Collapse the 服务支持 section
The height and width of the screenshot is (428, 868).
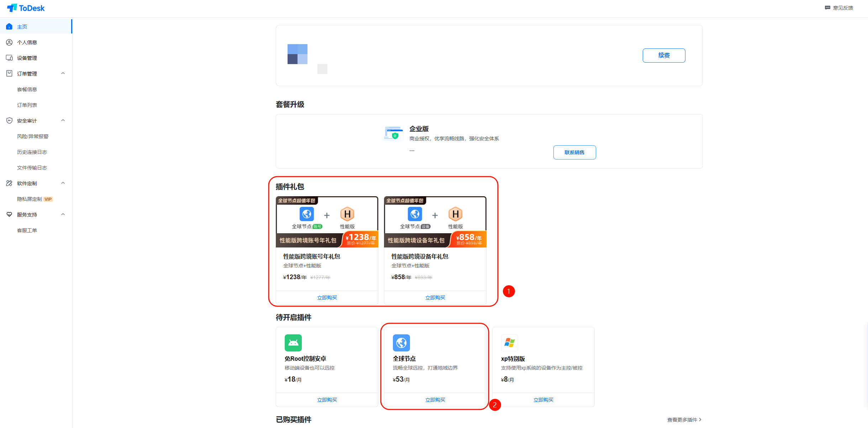pos(63,214)
